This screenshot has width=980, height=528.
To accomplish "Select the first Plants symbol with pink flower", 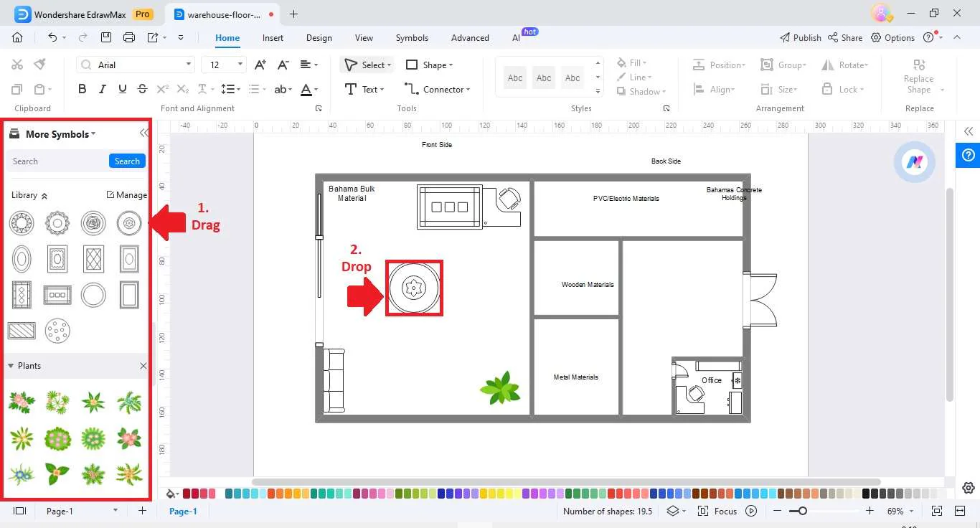I will [x=22, y=402].
